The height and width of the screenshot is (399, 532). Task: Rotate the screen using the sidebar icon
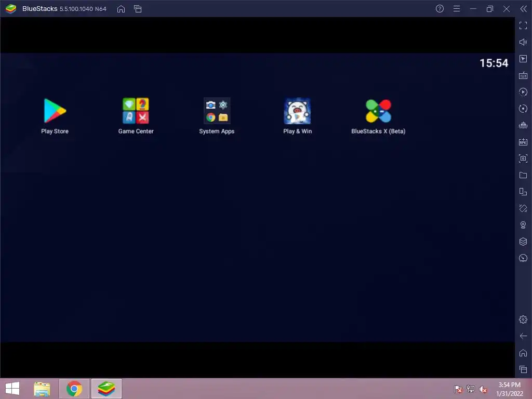(x=523, y=192)
